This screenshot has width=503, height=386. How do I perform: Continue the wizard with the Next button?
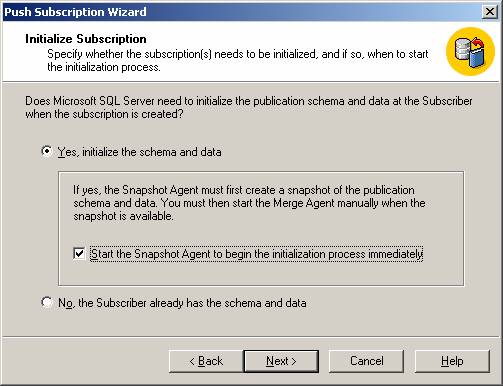(x=281, y=361)
